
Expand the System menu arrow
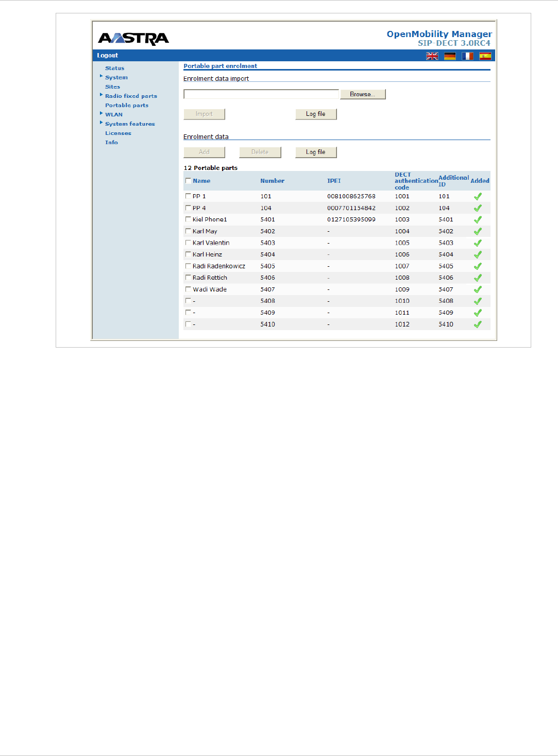pos(101,76)
